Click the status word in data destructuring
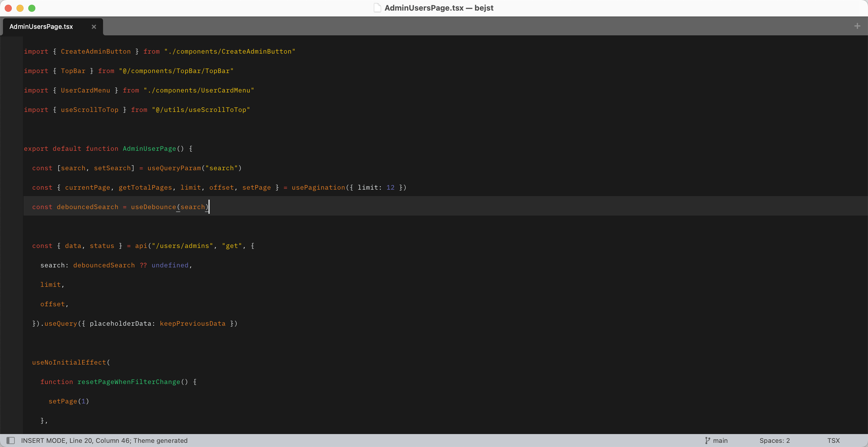Image resolution: width=868 pixels, height=447 pixels. point(102,246)
